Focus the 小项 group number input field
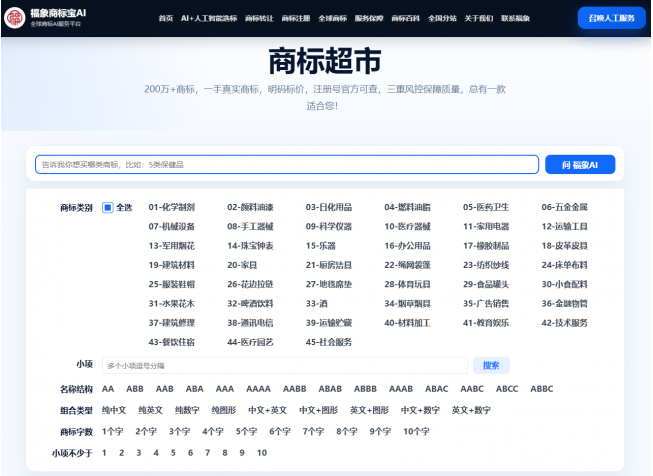 285,366
